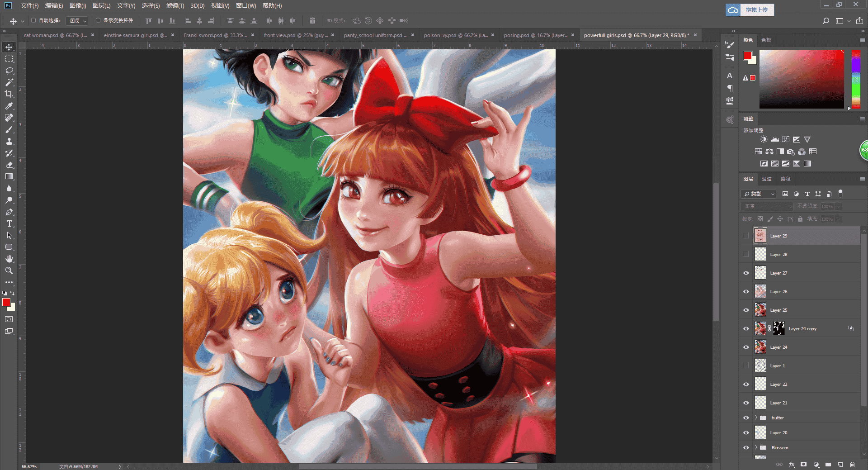The height and width of the screenshot is (470, 868).
Task: Choose the Lasso tool
Action: [x=9, y=71]
